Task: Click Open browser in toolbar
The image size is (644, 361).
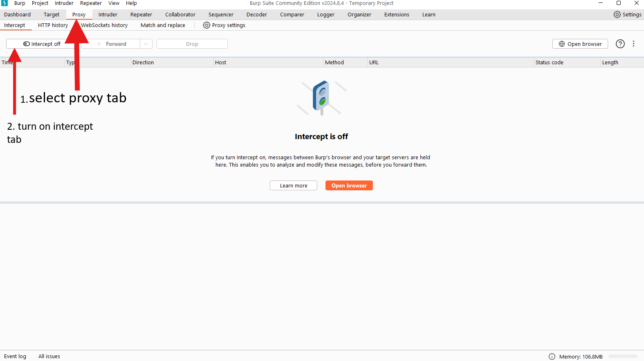Action: tap(580, 44)
